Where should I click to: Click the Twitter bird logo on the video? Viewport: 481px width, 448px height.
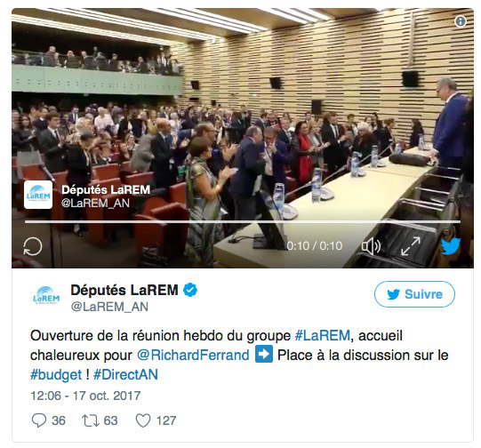(451, 246)
